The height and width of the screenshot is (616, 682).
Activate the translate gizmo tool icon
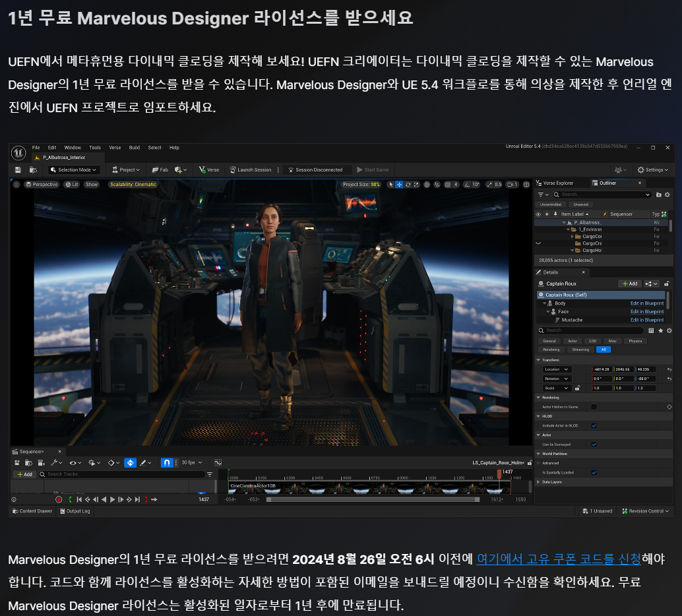point(399,185)
